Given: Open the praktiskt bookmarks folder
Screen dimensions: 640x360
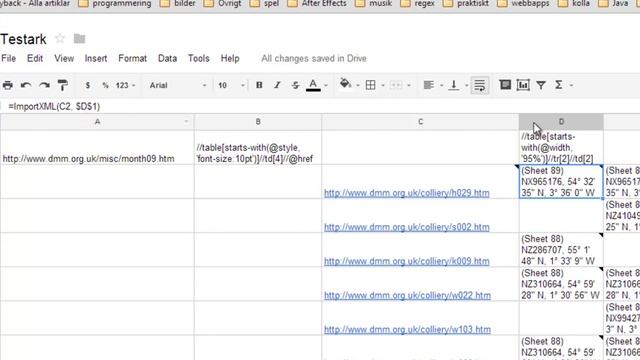Looking at the screenshot, I should pyautogui.click(x=466, y=4).
